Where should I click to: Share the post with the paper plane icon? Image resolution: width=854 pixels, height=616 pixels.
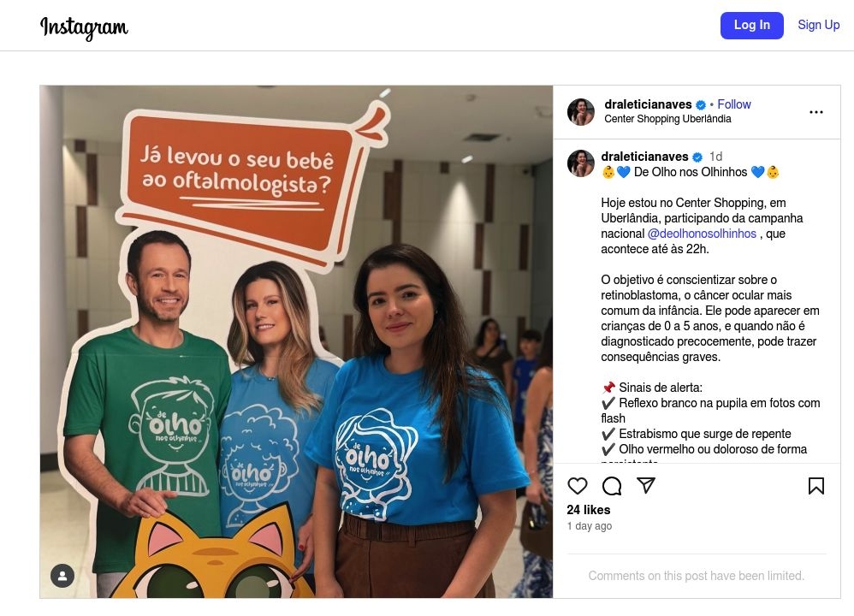pyautogui.click(x=646, y=485)
